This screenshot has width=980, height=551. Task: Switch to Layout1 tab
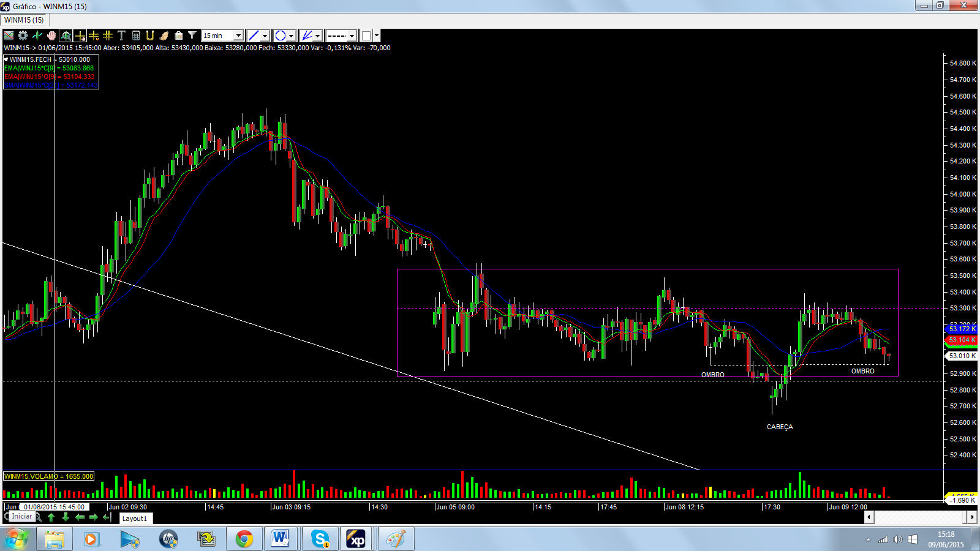pyautogui.click(x=135, y=519)
